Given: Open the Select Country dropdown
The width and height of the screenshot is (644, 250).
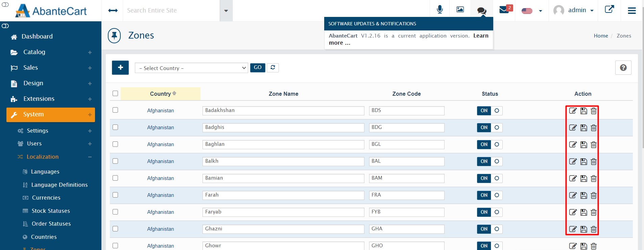Looking at the screenshot, I should pyautogui.click(x=191, y=68).
